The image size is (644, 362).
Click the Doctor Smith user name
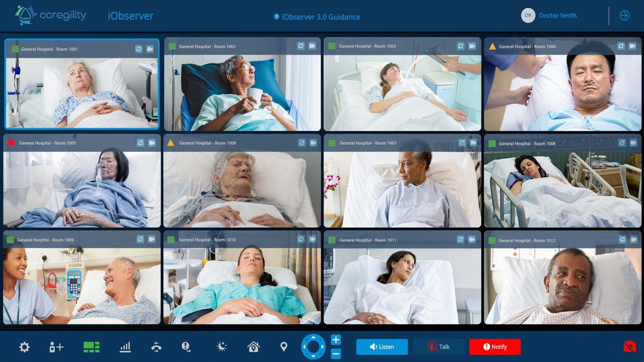tap(557, 15)
